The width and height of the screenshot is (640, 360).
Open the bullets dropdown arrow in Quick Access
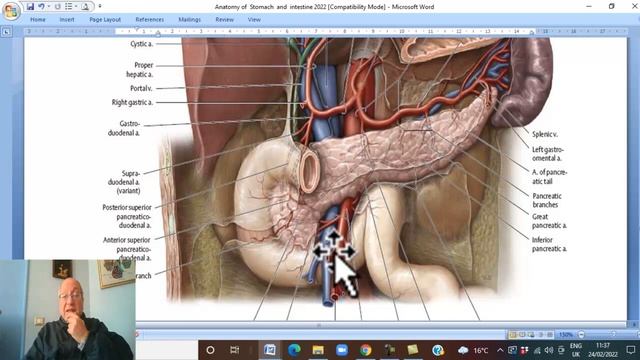coord(76,7)
